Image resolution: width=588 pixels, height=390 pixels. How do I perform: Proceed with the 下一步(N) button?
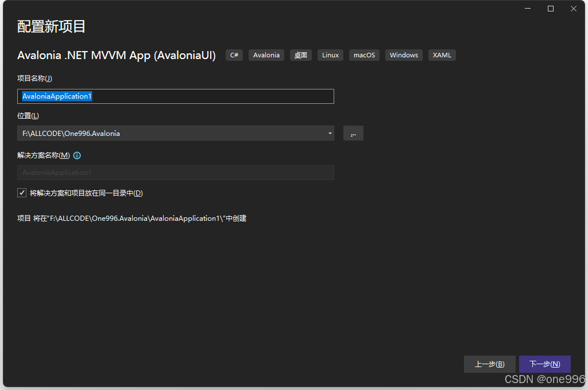545,364
